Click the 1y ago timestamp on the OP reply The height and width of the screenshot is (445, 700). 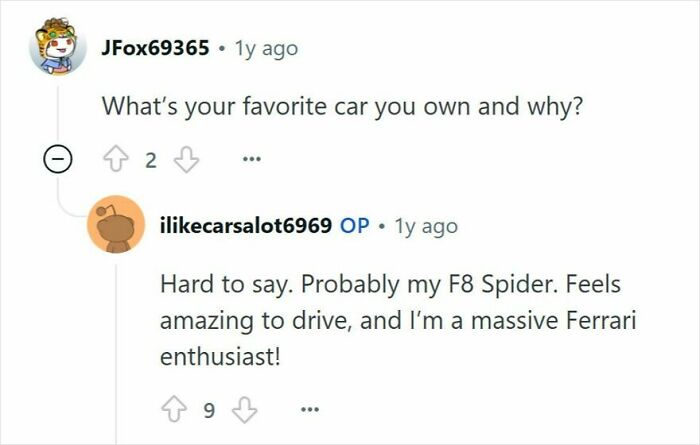pos(426,226)
